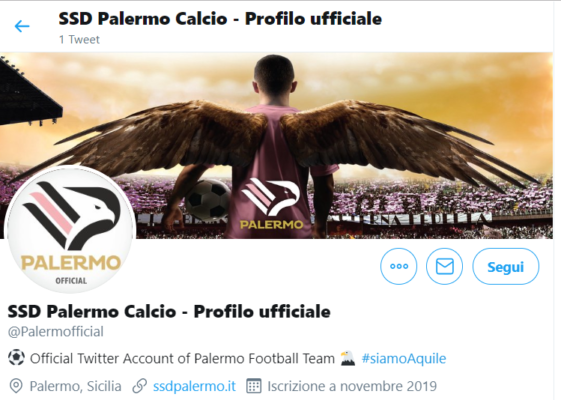Click the Palermo, Sicilia location text
The image size is (561, 400).
(x=75, y=386)
